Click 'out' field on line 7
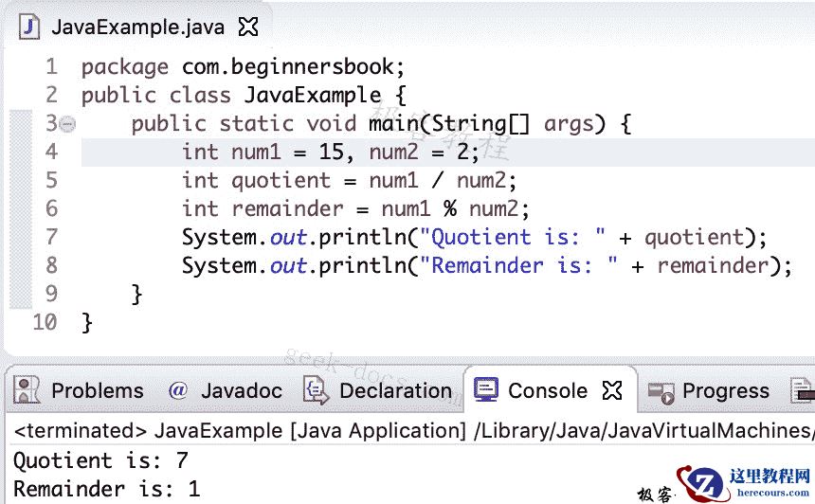Viewport: 815px width, 504px height. tap(288, 238)
